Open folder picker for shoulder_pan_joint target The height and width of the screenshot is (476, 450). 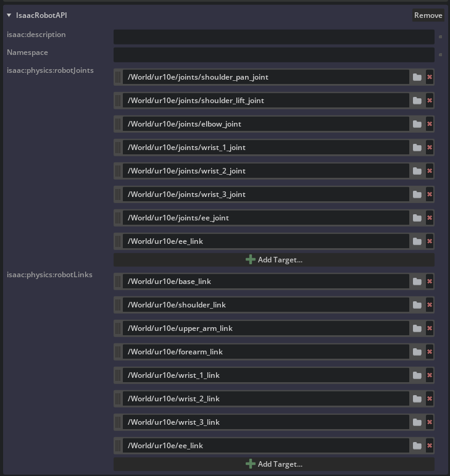[417, 77]
